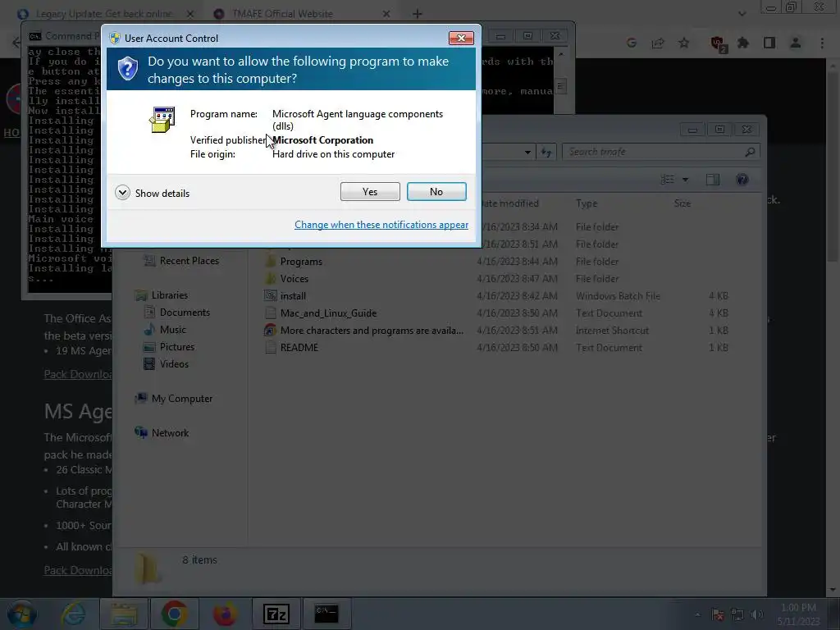Open the Chrome extensions puzzle menu
Image resolution: width=840 pixels, height=630 pixels.
coord(743,43)
